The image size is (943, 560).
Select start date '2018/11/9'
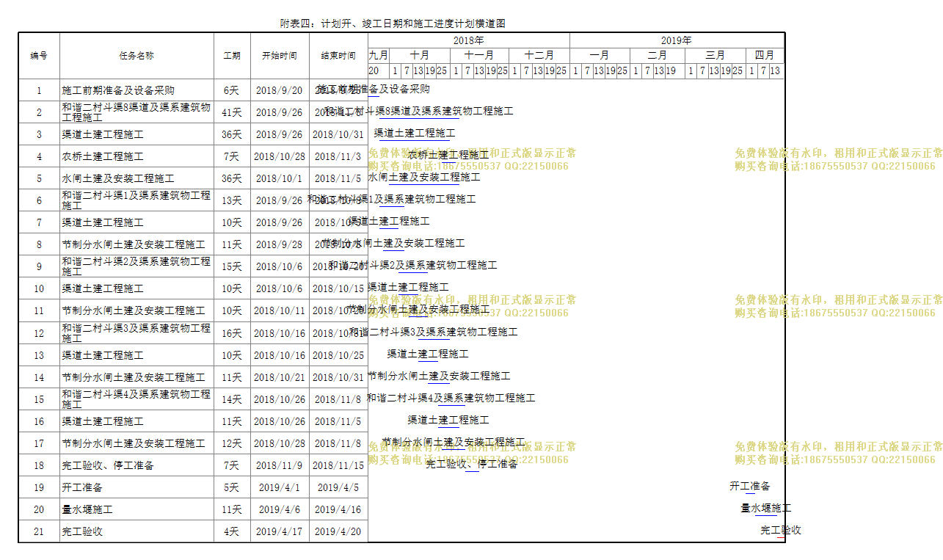coord(280,465)
